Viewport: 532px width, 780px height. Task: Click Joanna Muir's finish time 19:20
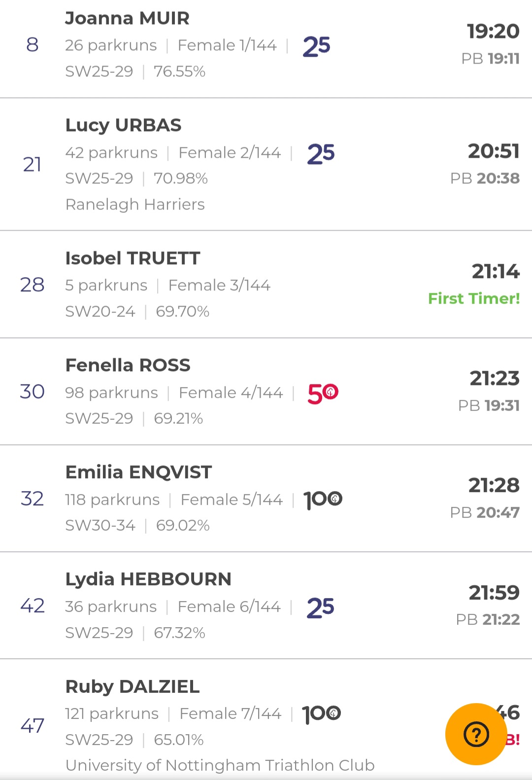coord(493,32)
